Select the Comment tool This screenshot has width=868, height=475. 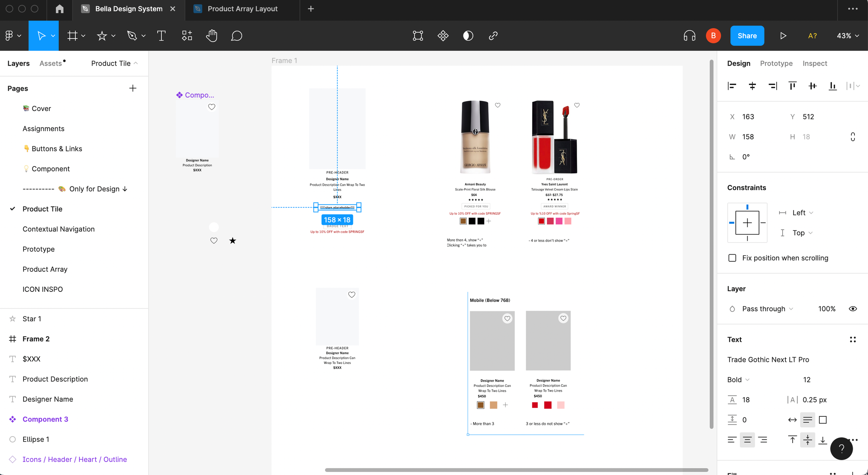point(236,36)
